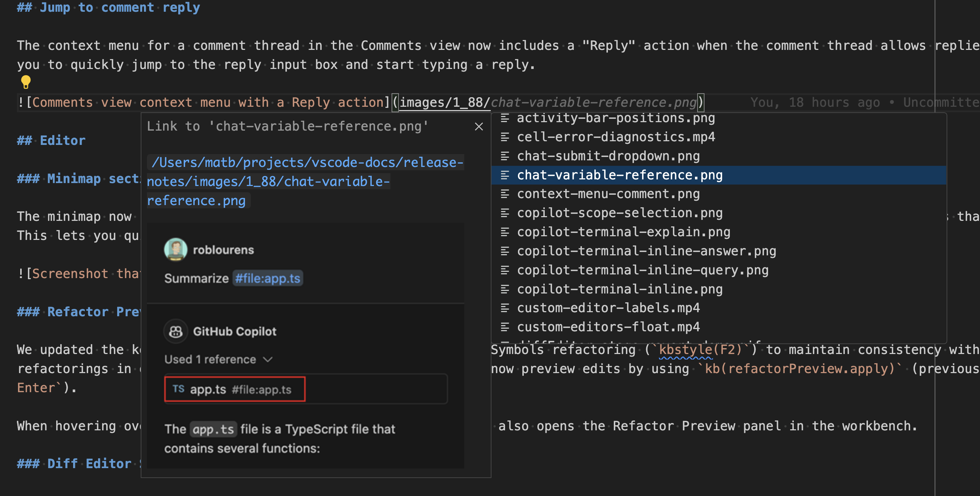Viewport: 980px width, 496px height.
Task: Click the GitHub Copilot icon in the chat preview
Action: click(176, 331)
